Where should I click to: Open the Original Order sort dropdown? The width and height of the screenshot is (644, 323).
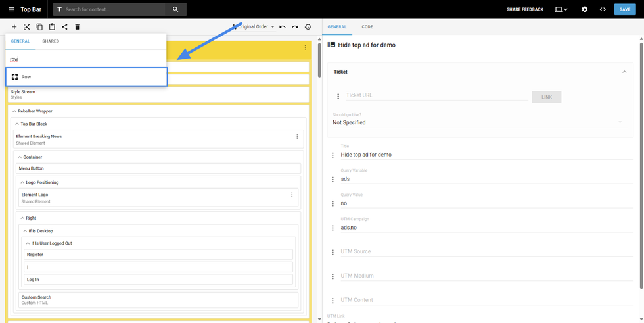[x=256, y=27]
